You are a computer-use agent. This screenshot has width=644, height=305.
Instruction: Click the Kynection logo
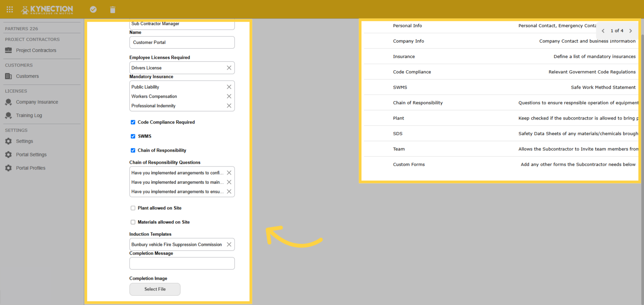click(47, 10)
